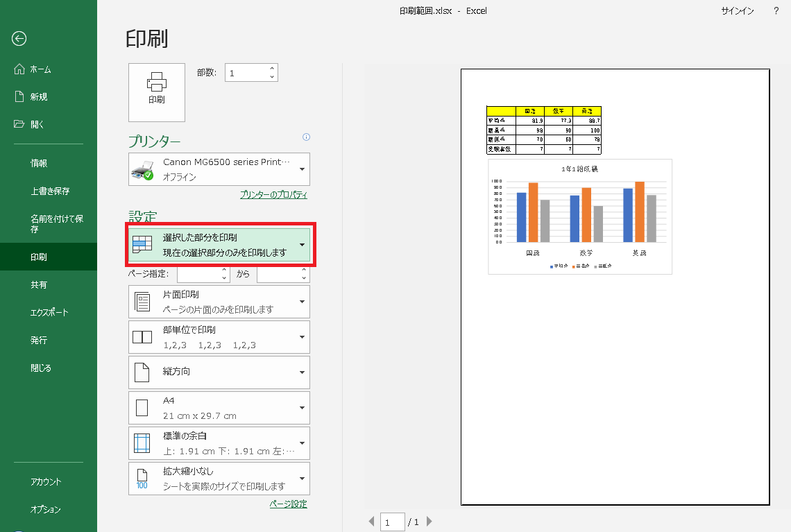The height and width of the screenshot is (532, 791).
Task: Click the current preview page number field
Action: [x=393, y=522]
